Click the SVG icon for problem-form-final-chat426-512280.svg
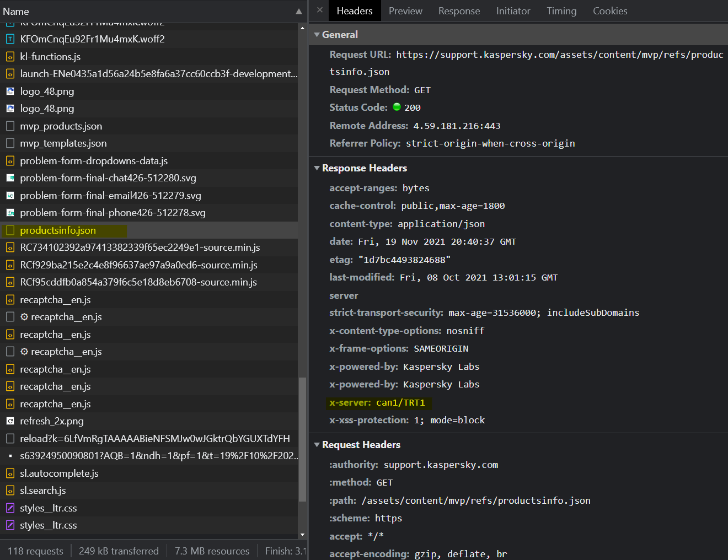 pos(10,178)
